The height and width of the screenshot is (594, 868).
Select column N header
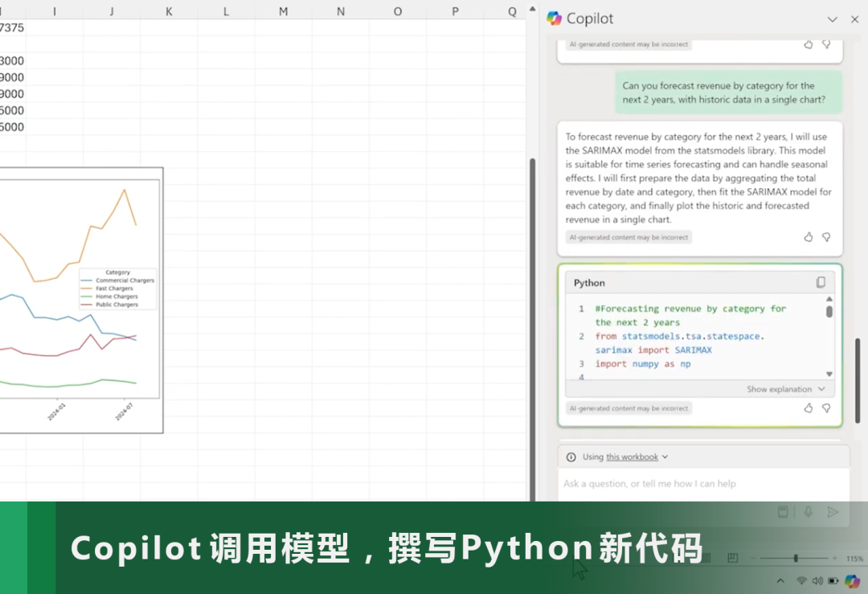click(341, 11)
